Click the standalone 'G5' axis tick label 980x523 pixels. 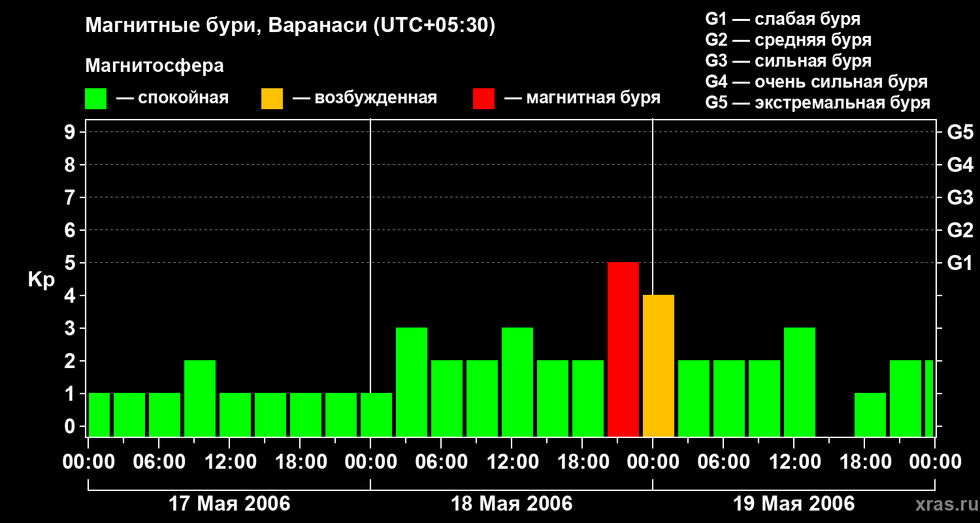(x=960, y=132)
